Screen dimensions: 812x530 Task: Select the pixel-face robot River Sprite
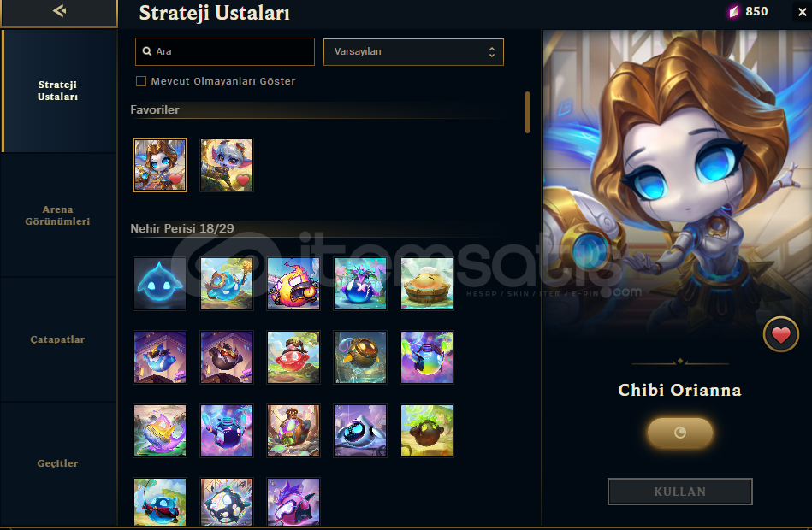pos(360,431)
